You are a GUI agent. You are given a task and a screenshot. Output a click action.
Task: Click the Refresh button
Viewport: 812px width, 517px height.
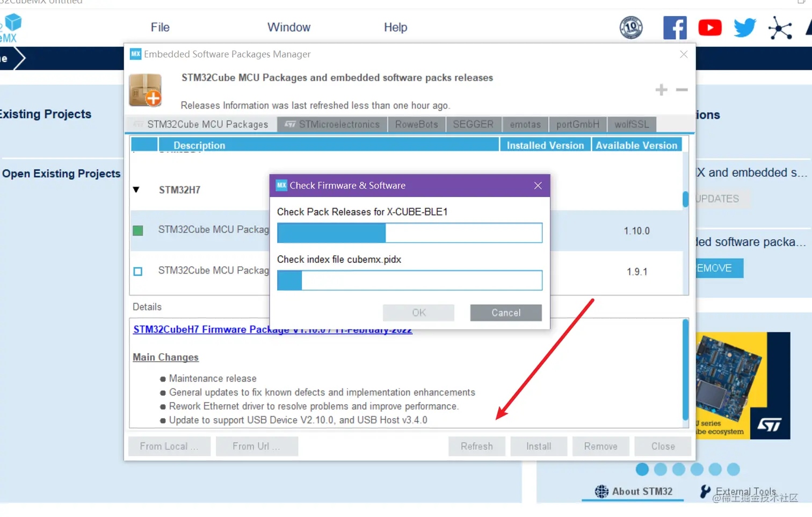coord(477,446)
